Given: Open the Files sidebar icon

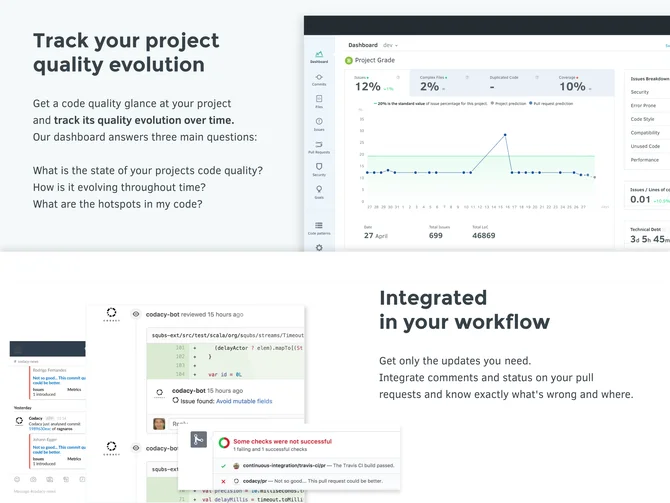Looking at the screenshot, I should (x=319, y=99).
